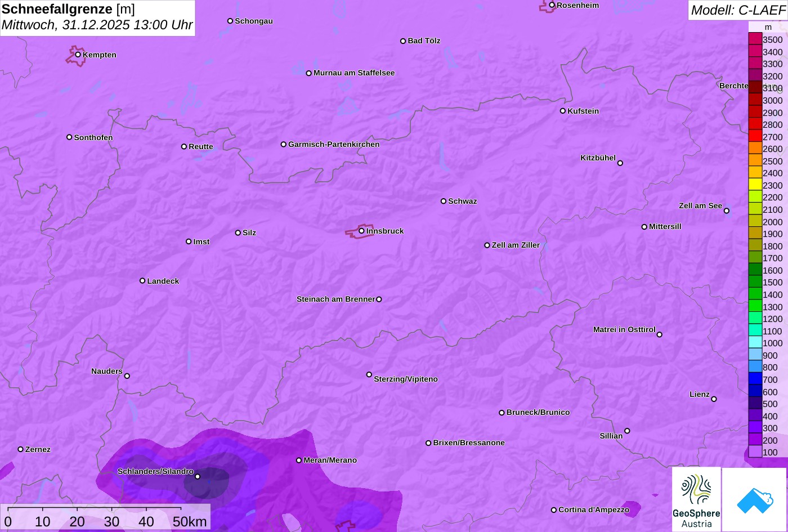Click the 2000 legend value
Image resolution: width=788 pixels, height=532 pixels.
[772, 222]
